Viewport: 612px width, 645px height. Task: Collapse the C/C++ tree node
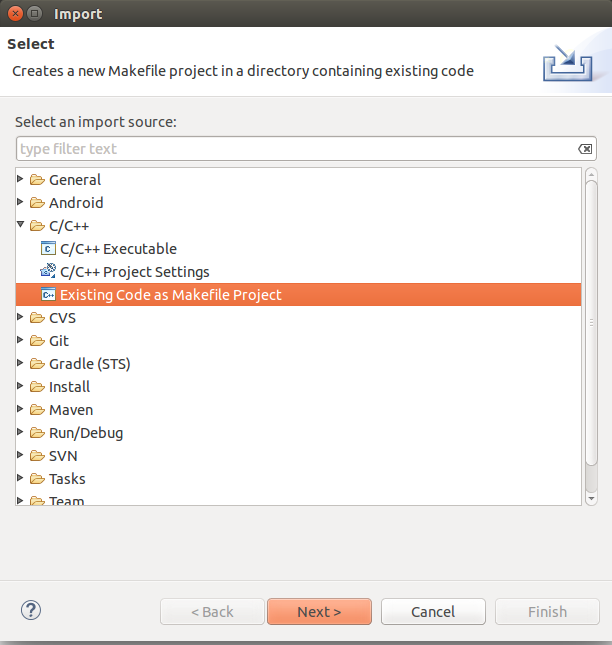21,225
